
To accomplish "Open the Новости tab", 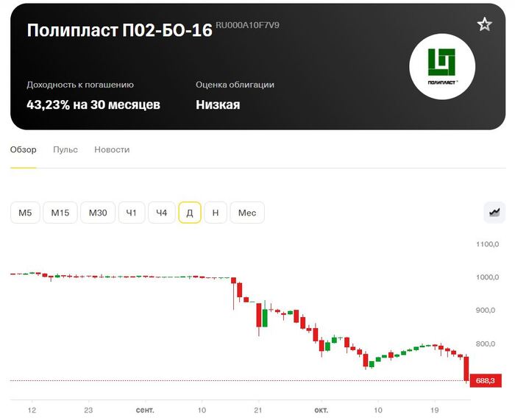I will coord(112,150).
